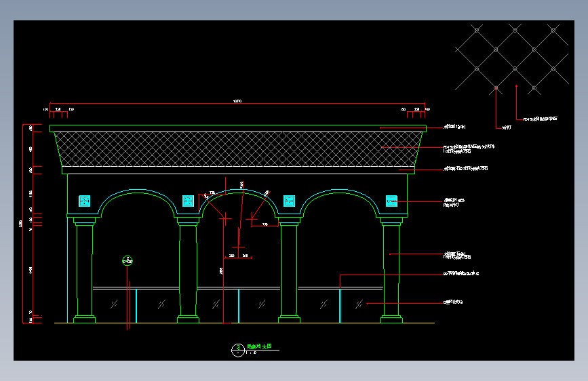The width and height of the screenshot is (588, 381).
Task: Select the lowest right label, pointing to the glass panel
Action: pos(453,302)
